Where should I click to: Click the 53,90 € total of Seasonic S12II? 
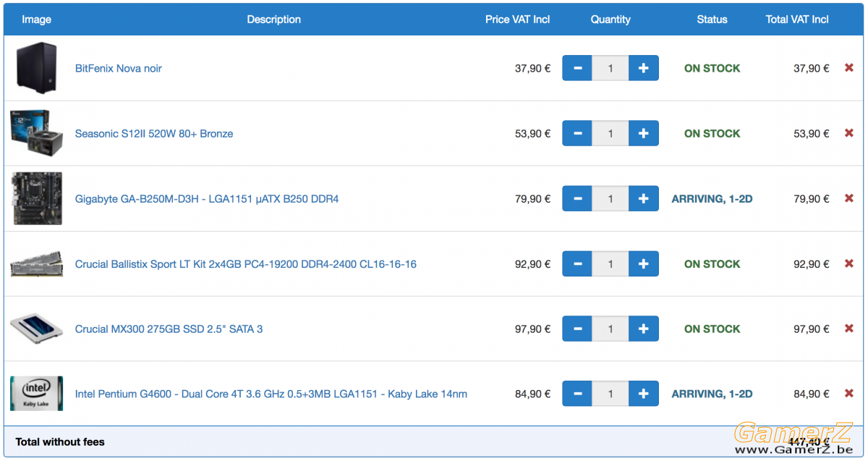[x=812, y=133]
